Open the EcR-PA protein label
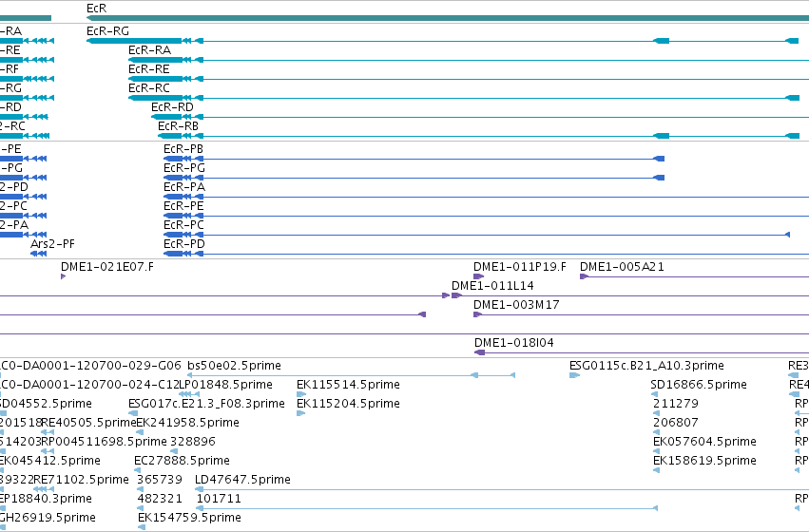 point(184,187)
